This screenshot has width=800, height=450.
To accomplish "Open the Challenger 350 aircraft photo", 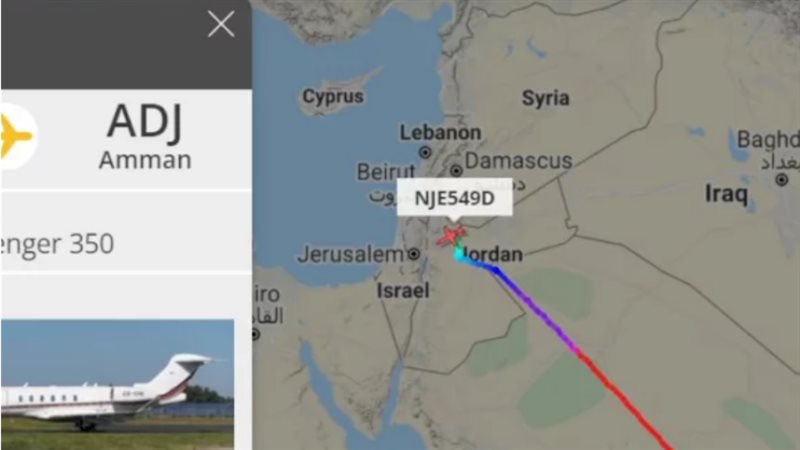I will (117, 384).
